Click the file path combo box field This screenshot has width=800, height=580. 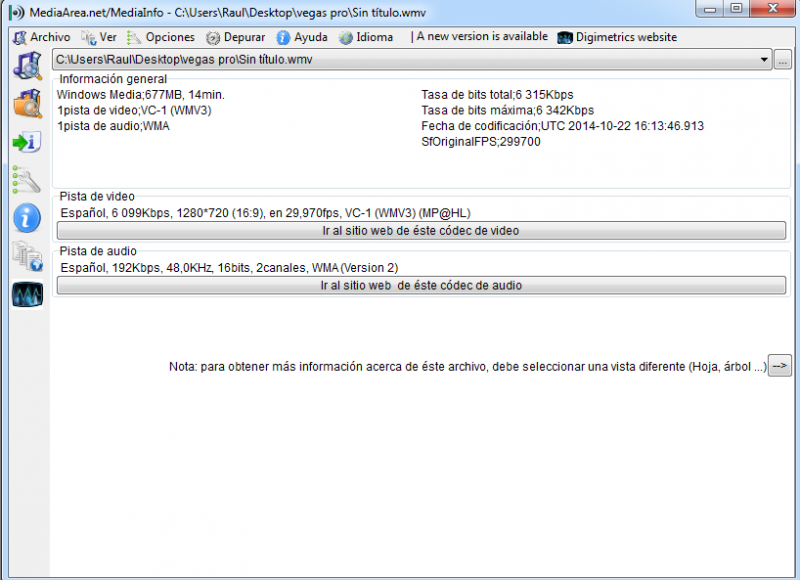click(x=412, y=60)
